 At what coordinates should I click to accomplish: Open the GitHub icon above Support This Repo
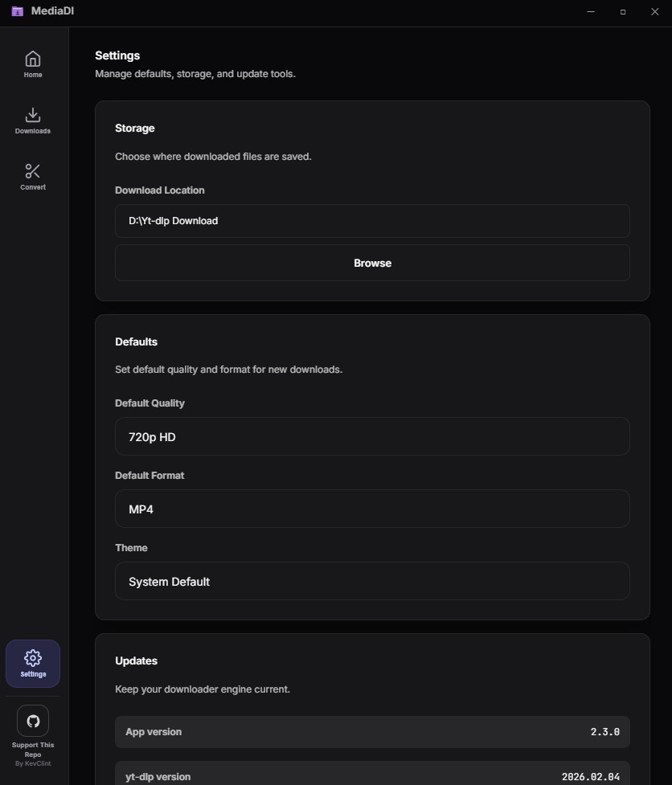pos(32,721)
